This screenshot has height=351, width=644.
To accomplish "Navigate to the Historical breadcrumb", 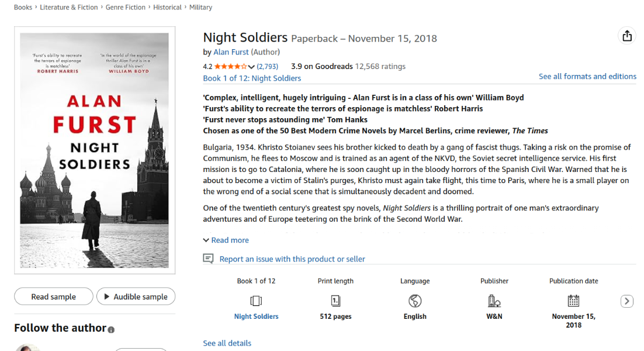I will pos(167,8).
